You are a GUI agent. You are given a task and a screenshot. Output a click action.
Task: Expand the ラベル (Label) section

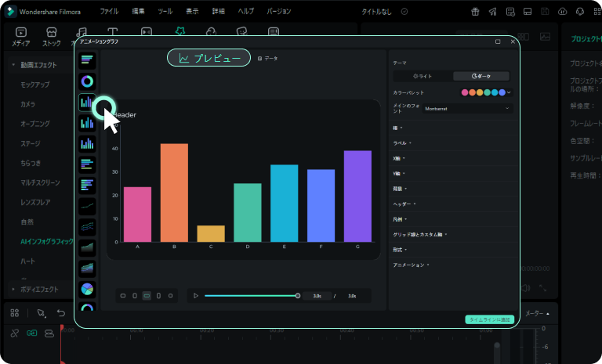click(402, 143)
